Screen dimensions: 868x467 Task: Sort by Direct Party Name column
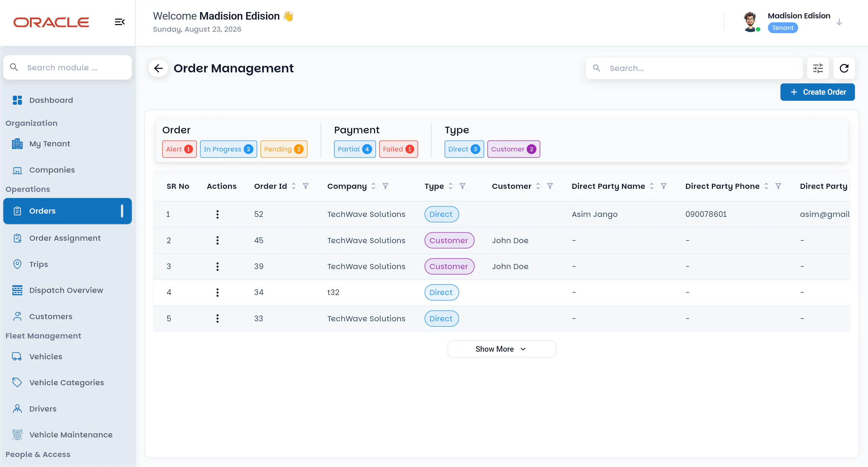(652, 186)
